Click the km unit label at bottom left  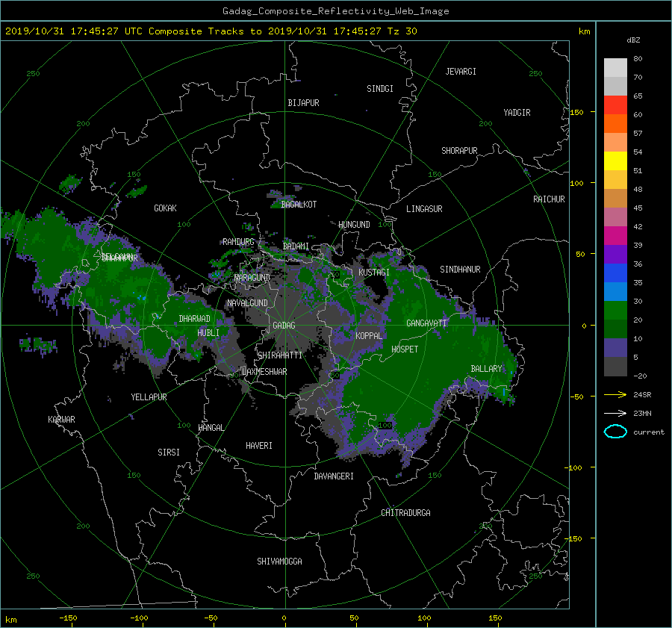click(11, 620)
